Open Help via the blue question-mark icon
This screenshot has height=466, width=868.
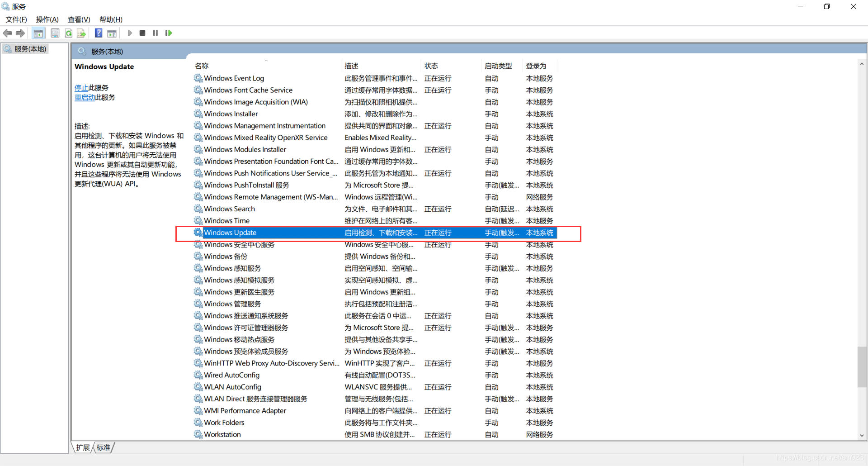[99, 33]
